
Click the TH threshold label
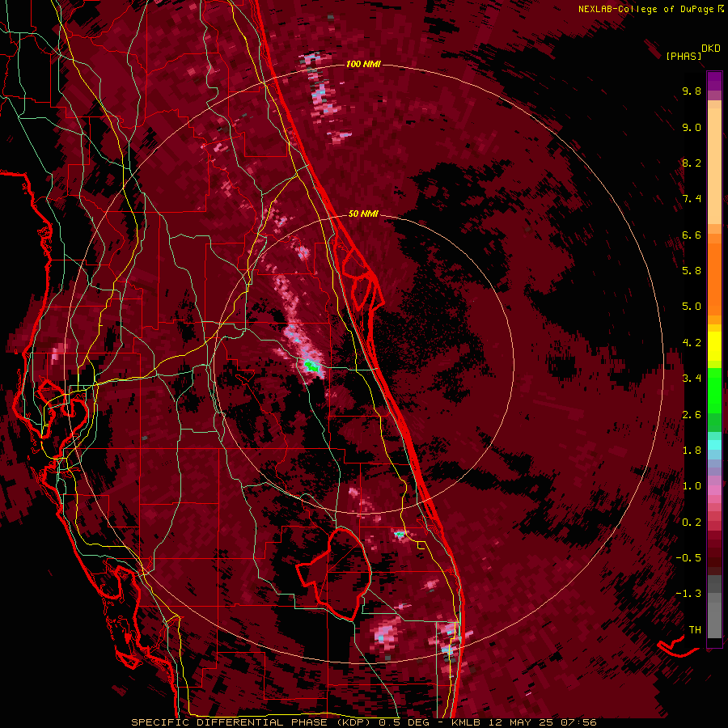(x=695, y=630)
